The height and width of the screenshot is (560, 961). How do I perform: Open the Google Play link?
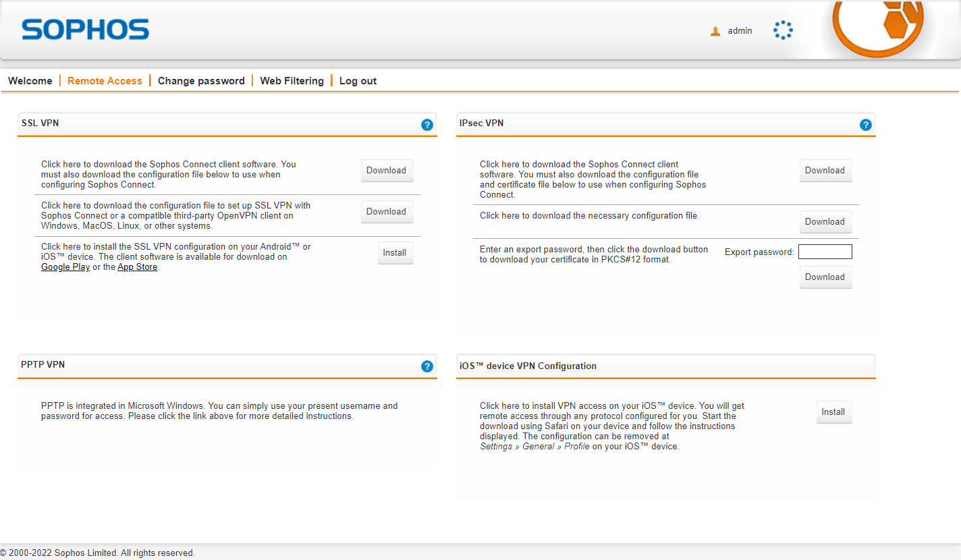65,267
